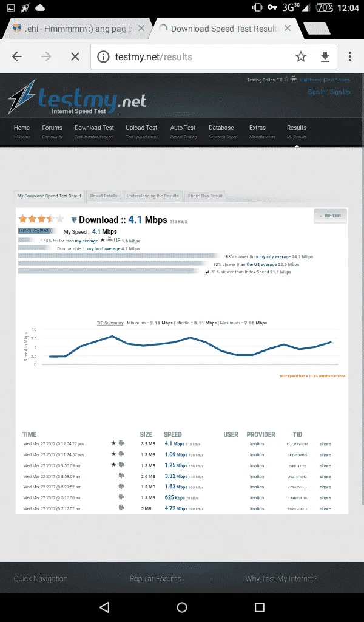Click the star icon in 11:24:57 am row
This screenshot has height=622, width=364.
(x=113, y=454)
